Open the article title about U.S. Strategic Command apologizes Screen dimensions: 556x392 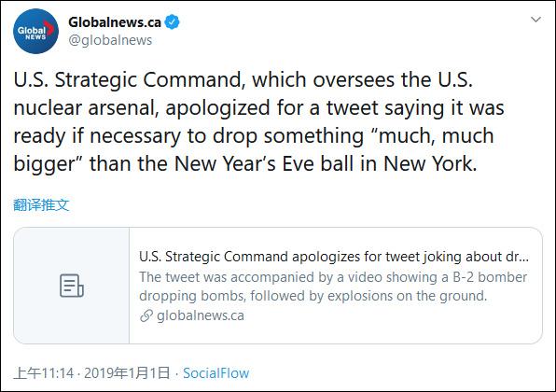[334, 257]
